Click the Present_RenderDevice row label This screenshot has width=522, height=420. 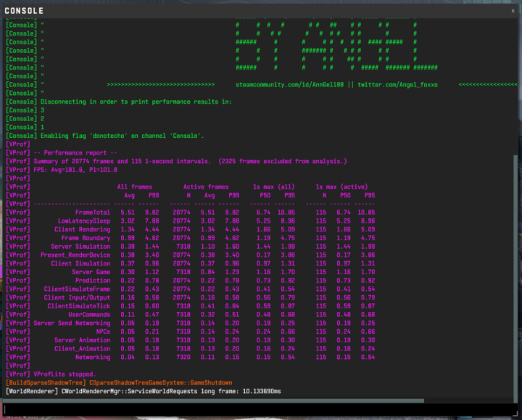(x=75, y=255)
